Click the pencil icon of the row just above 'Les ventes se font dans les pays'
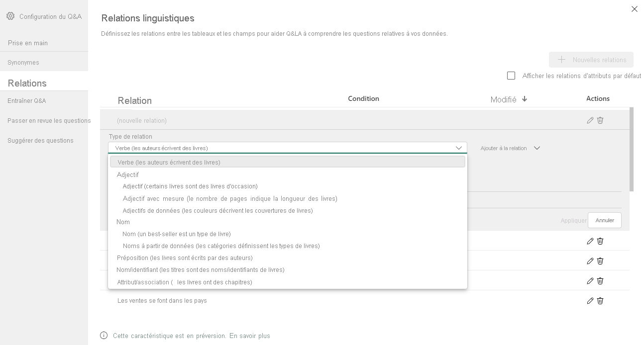This screenshot has height=345, width=644. click(590, 281)
